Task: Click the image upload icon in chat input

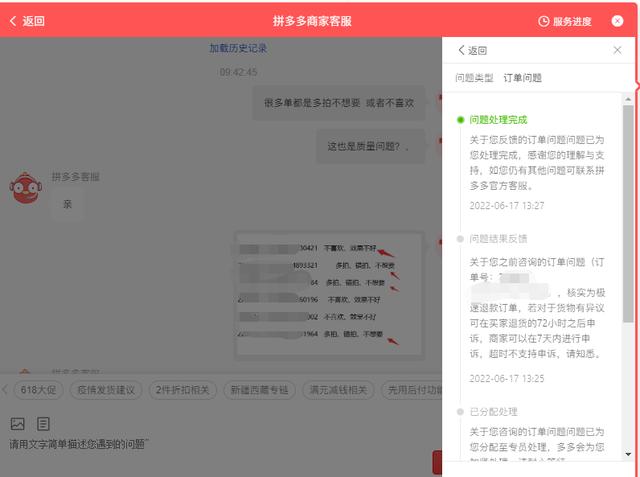Action: click(x=18, y=424)
